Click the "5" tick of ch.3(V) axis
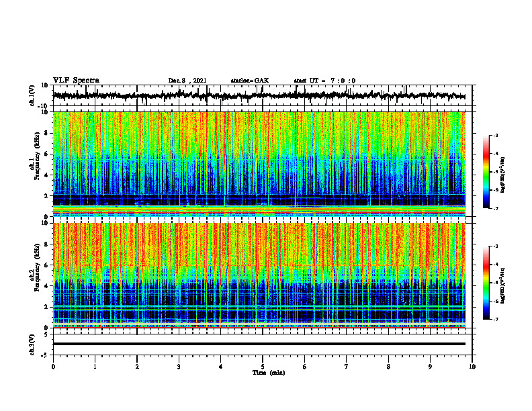532x411 pixels. [46, 334]
